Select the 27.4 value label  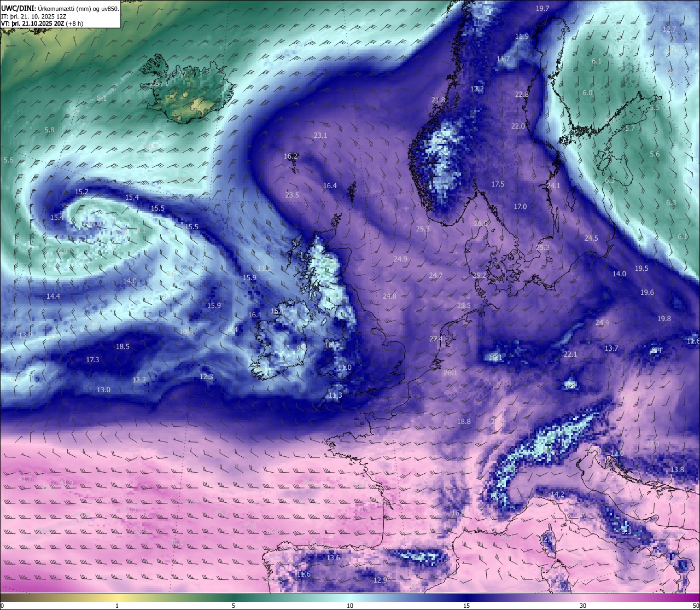point(436,339)
